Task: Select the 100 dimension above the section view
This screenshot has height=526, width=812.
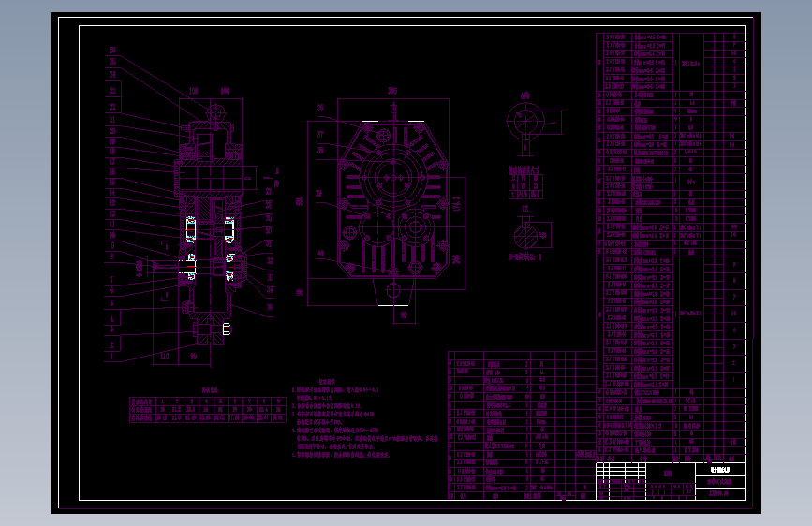Action: coord(193,91)
